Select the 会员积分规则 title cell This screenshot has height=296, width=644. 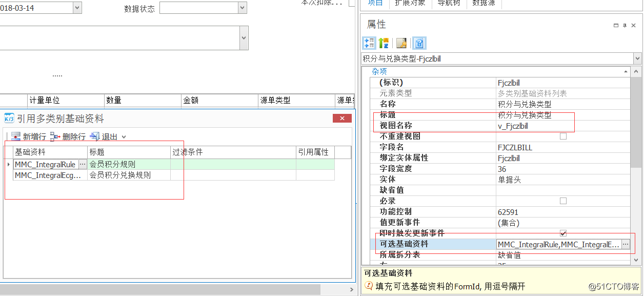(x=129, y=164)
